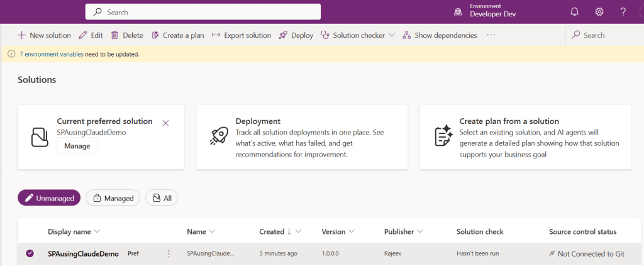Screen dimensions: 644x266
Task: Click Create a plan in the toolbar
Action: [177, 35]
